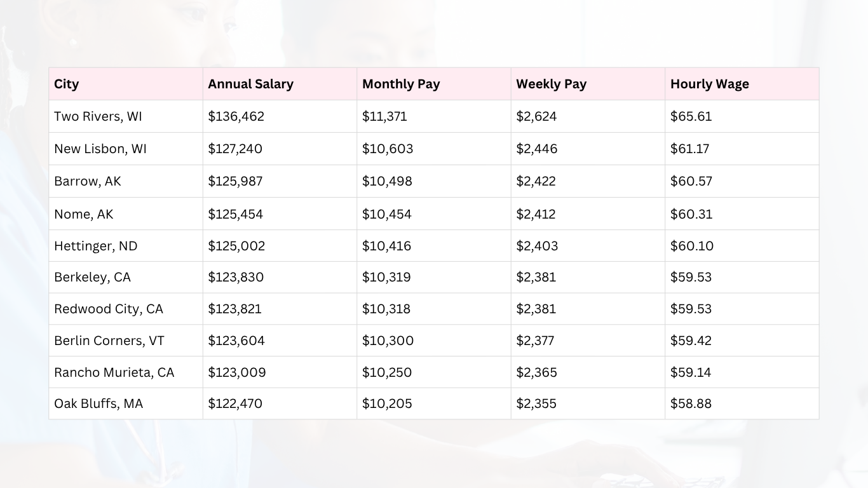
Task: Click the Hourly Wage column header
Action: click(x=709, y=84)
